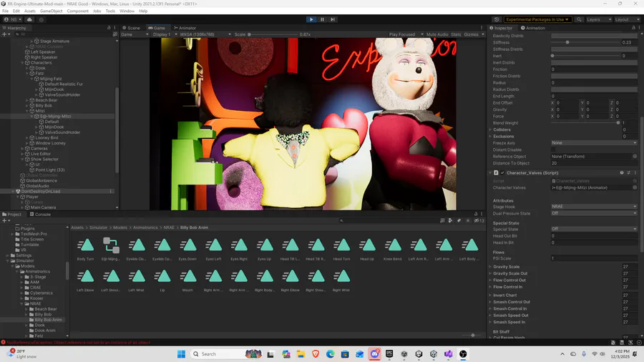Select the Left Wrist animation clip
644x362 pixels.
(x=137, y=280)
